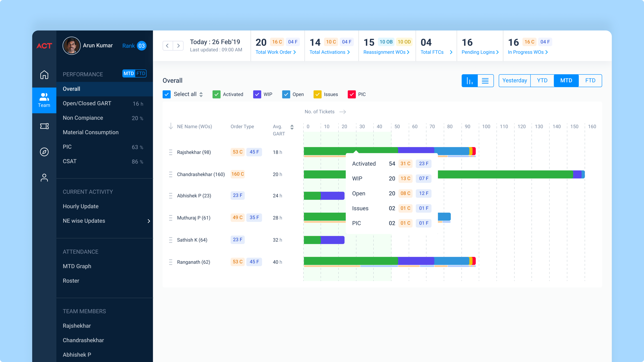Image resolution: width=644 pixels, height=362 pixels.
Task: Switch to the YTD tab
Action: point(542,81)
